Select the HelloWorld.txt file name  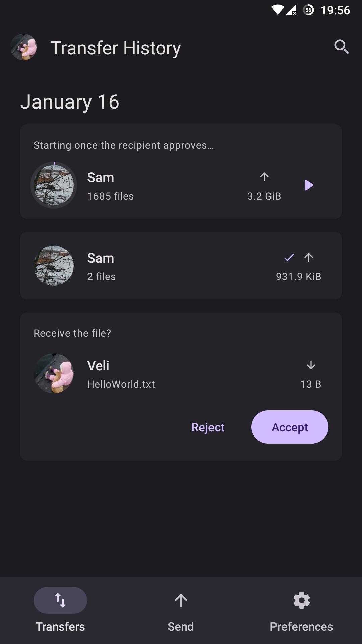pyautogui.click(x=121, y=384)
